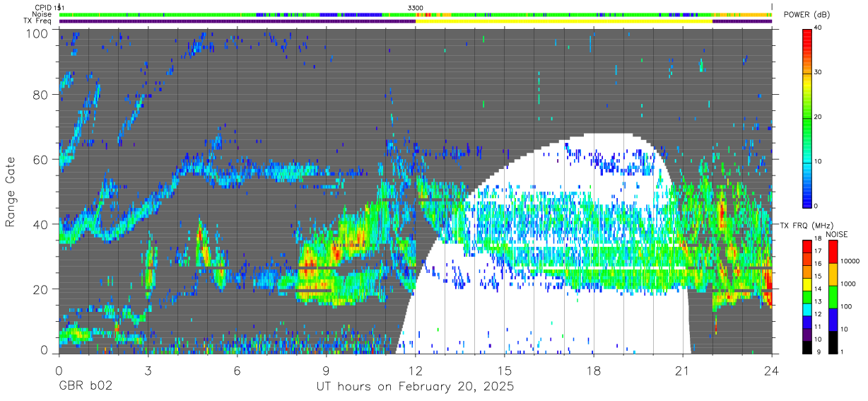This screenshot has height=401, width=868.
Task: Click the Noise strip above the plot
Action: coord(416,14)
